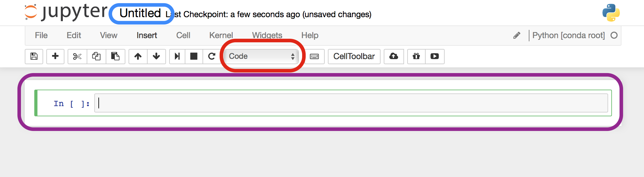This screenshot has height=177, width=644.
Task: Open the File menu
Action: pyautogui.click(x=41, y=35)
